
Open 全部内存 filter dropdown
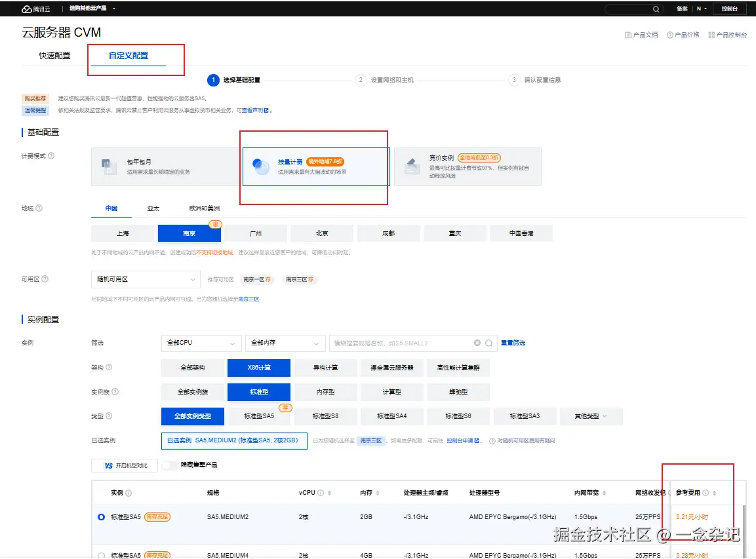(x=285, y=343)
